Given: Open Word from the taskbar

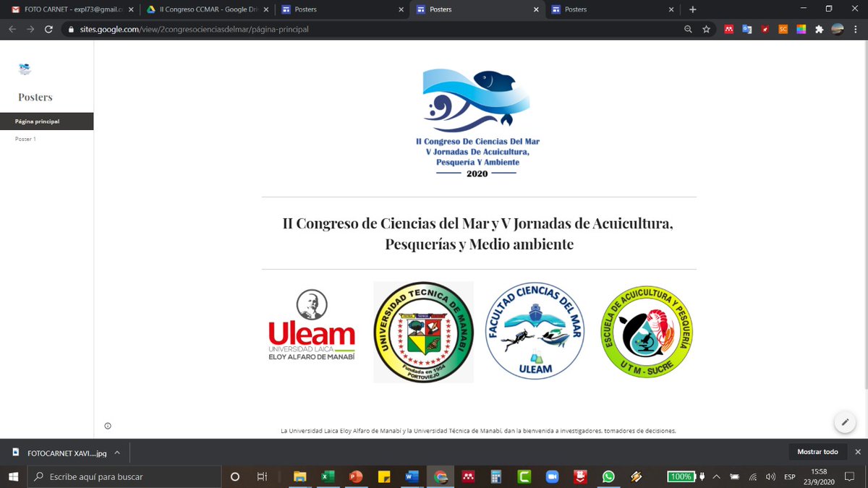Looking at the screenshot, I should pos(412,476).
